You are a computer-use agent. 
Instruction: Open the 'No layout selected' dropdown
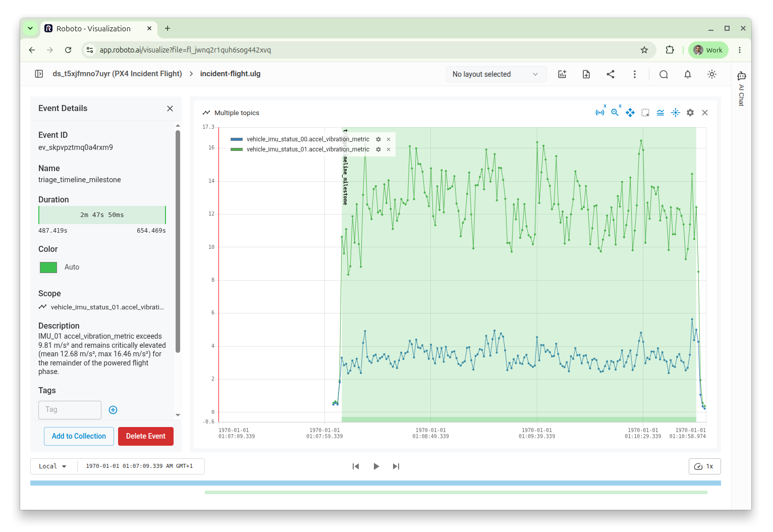[496, 74]
